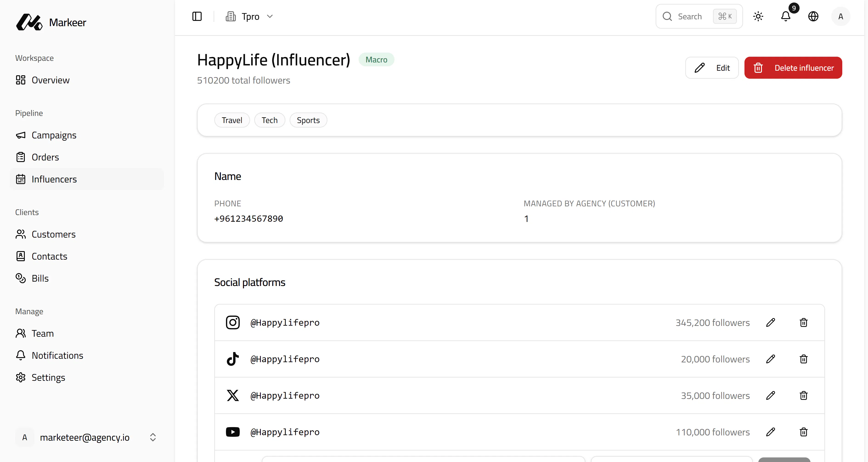
Task: Click the Customers people icon
Action: (21, 234)
